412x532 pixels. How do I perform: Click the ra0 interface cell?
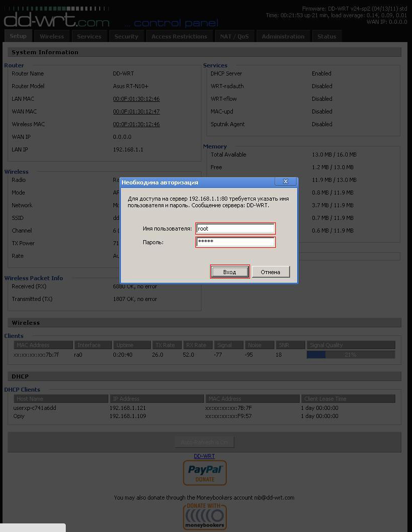tap(78, 355)
